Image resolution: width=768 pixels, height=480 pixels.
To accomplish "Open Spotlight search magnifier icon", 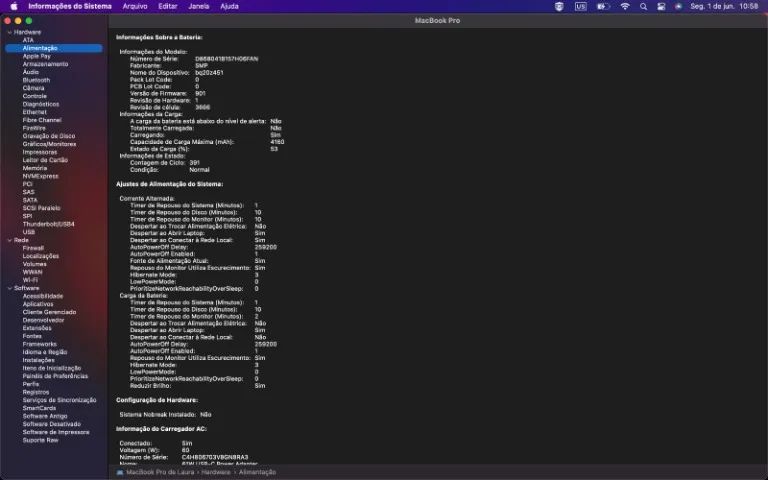I will 643,6.
